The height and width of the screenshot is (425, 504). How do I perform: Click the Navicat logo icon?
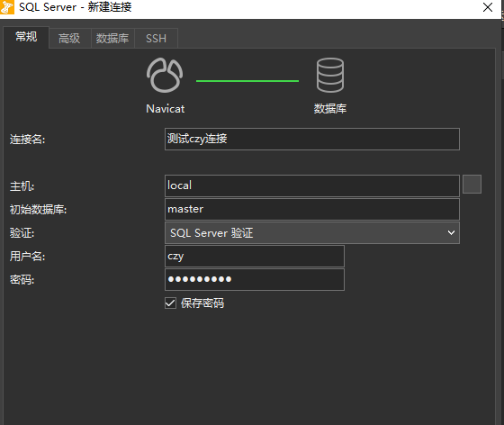[165, 76]
